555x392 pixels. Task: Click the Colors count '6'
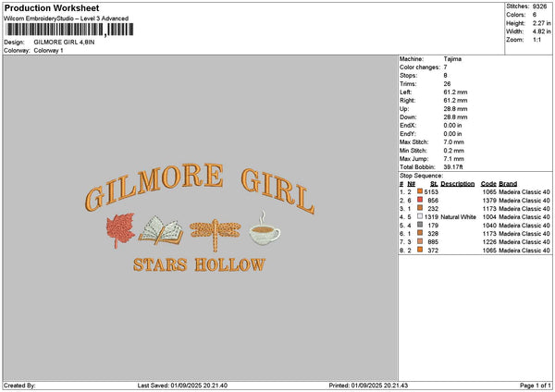pos(535,15)
